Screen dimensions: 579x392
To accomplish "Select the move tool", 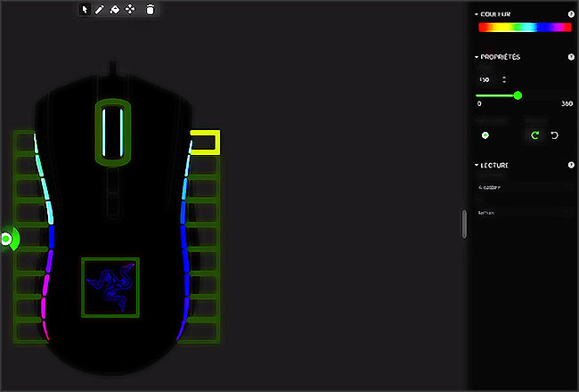I will point(130,9).
